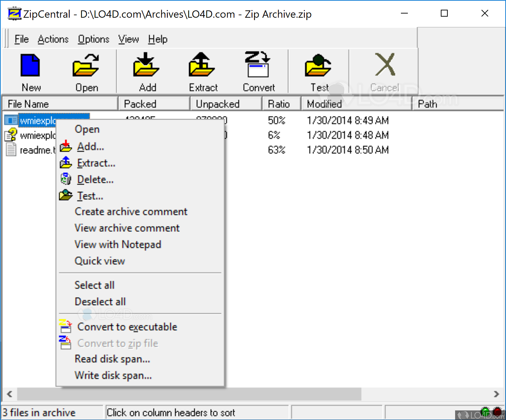Sort by Modified column header
The height and width of the screenshot is (420, 506).
click(x=357, y=104)
